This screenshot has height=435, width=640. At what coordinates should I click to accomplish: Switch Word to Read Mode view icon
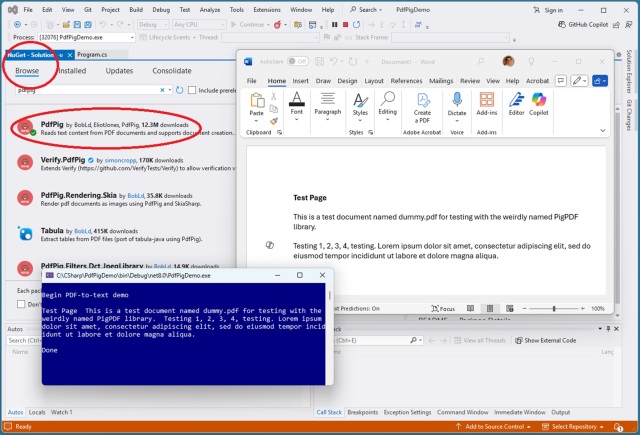[x=470, y=308]
